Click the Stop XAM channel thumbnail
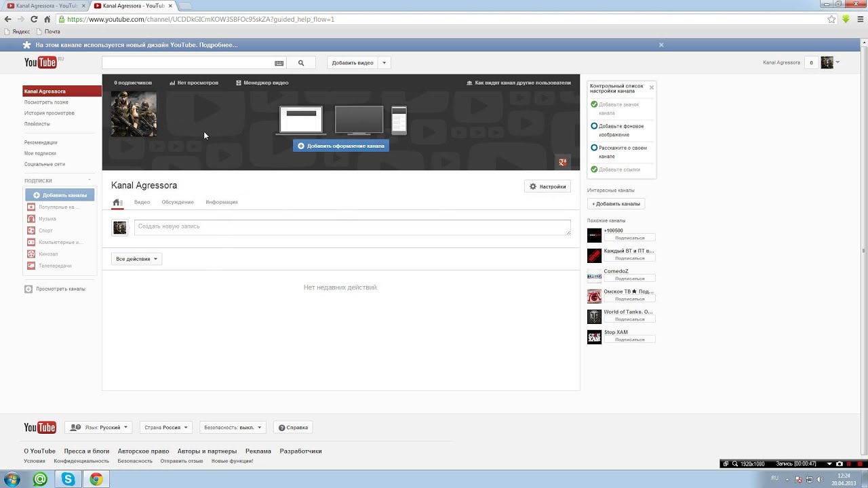The width and height of the screenshot is (868, 488). (594, 337)
